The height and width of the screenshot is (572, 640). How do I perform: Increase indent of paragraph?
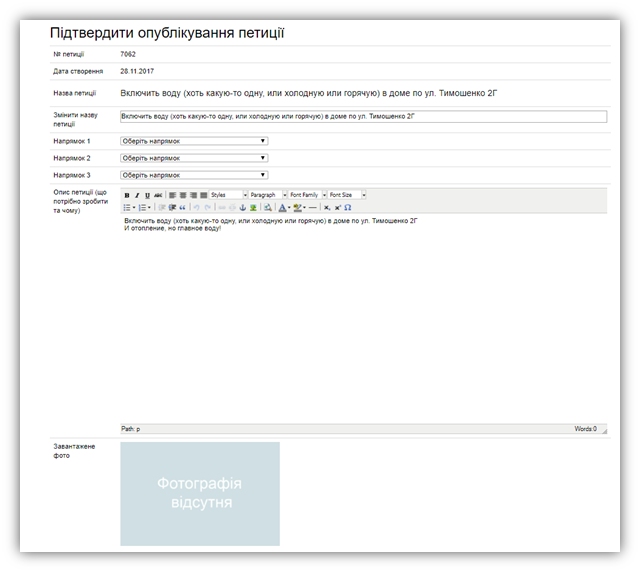pyautogui.click(x=172, y=207)
